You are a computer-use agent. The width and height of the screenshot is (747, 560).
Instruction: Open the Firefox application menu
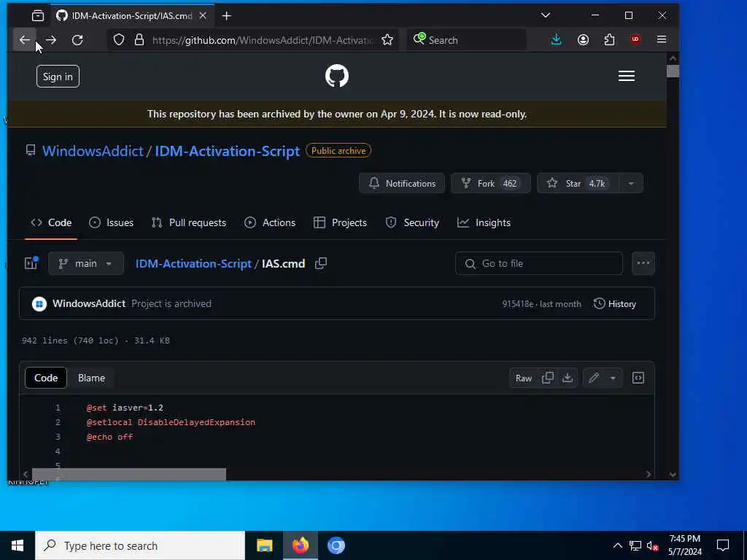tap(661, 40)
